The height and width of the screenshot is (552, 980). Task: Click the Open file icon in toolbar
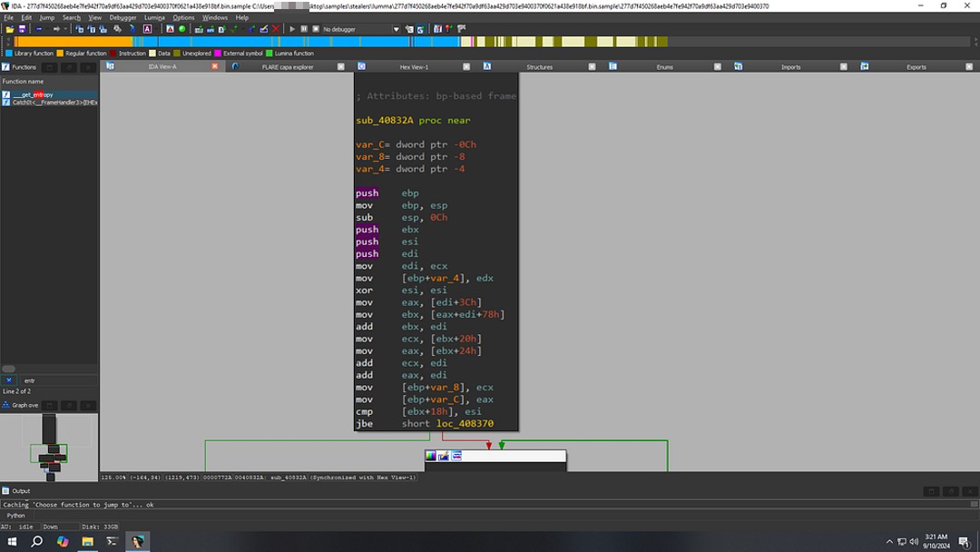(10, 29)
